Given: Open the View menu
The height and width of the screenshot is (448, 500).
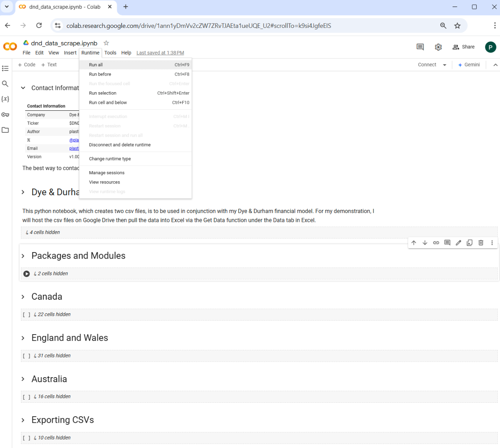Looking at the screenshot, I should (53, 53).
